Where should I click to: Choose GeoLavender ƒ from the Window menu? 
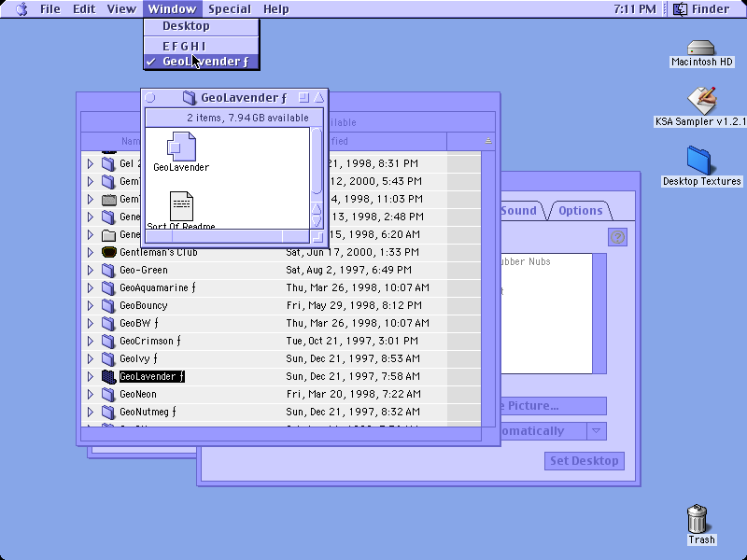(x=202, y=62)
